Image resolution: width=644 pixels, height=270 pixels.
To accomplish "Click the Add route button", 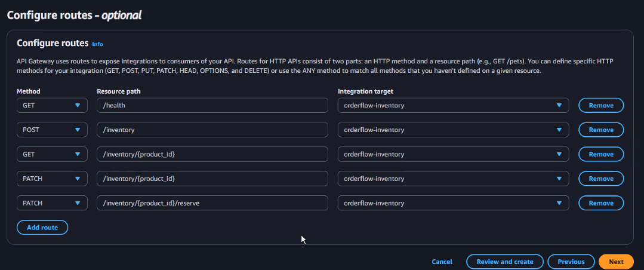I will pos(42,227).
